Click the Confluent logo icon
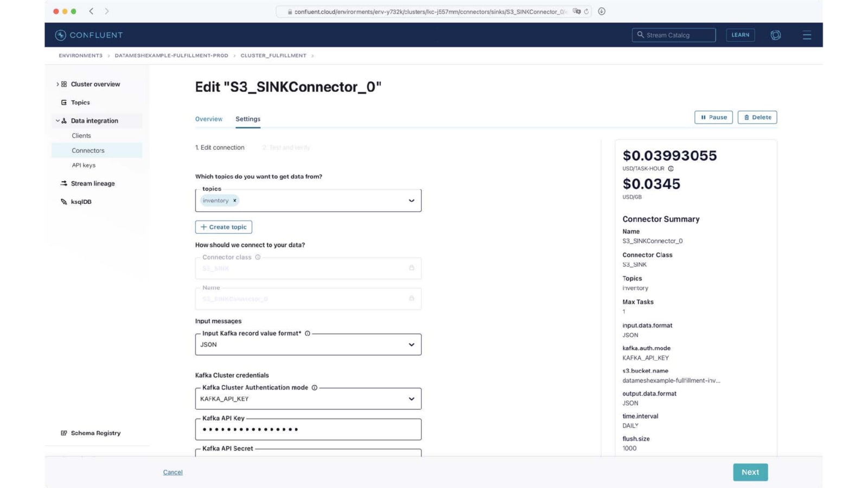868x488 pixels. 60,35
